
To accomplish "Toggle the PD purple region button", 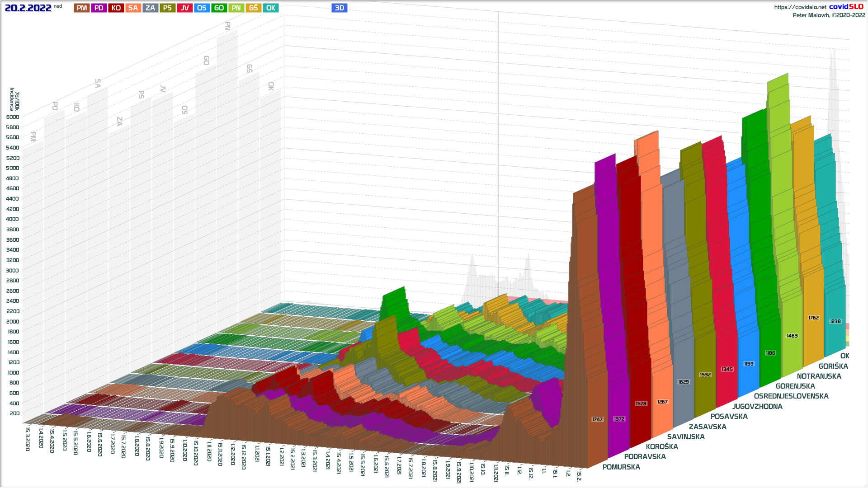I will coord(99,8).
